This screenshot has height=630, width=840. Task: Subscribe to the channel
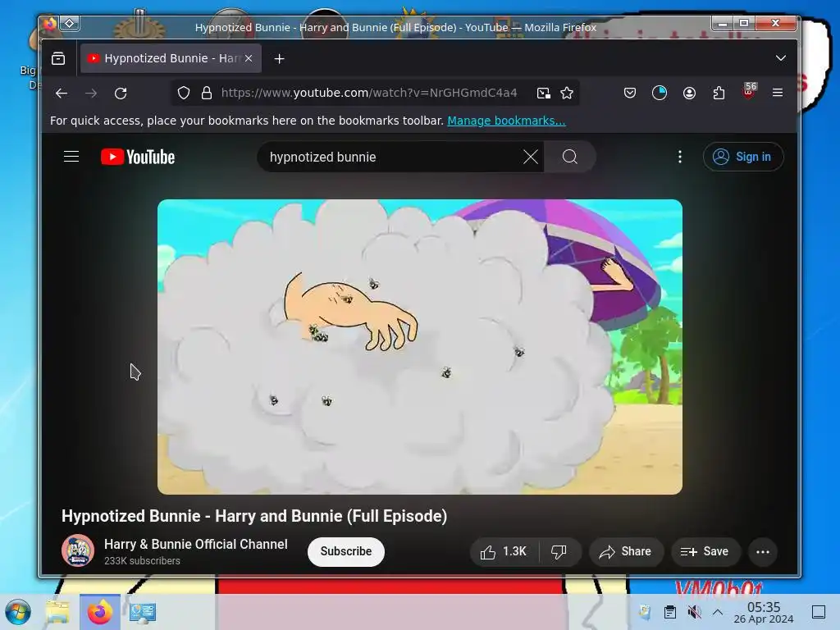(346, 551)
